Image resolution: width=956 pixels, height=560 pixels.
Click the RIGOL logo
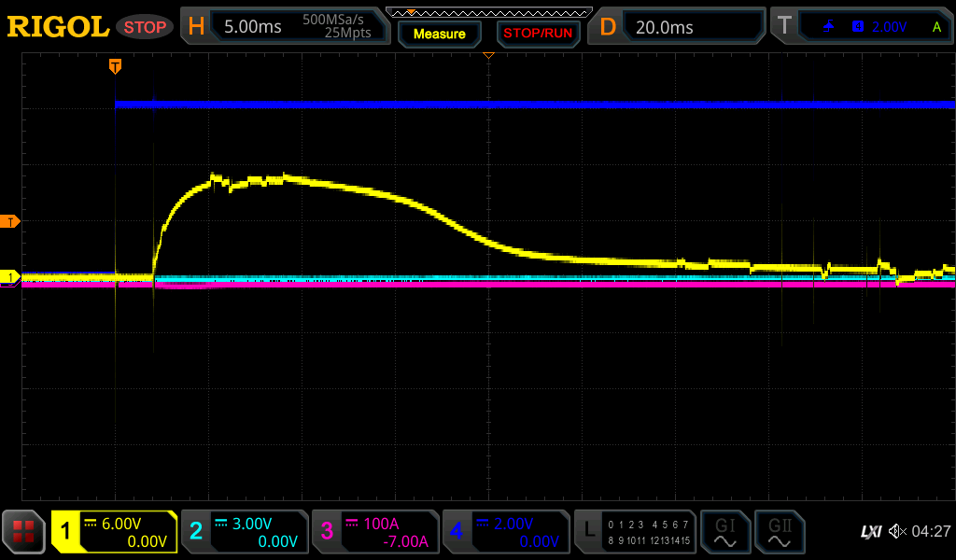pos(58,27)
